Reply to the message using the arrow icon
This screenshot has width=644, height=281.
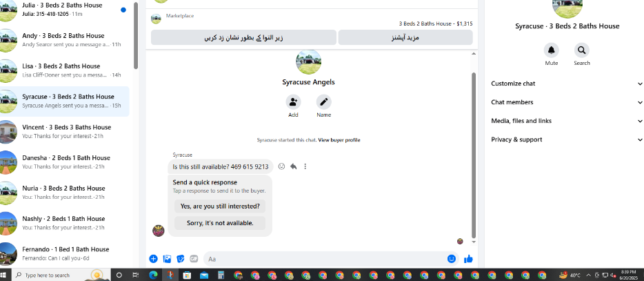click(293, 166)
